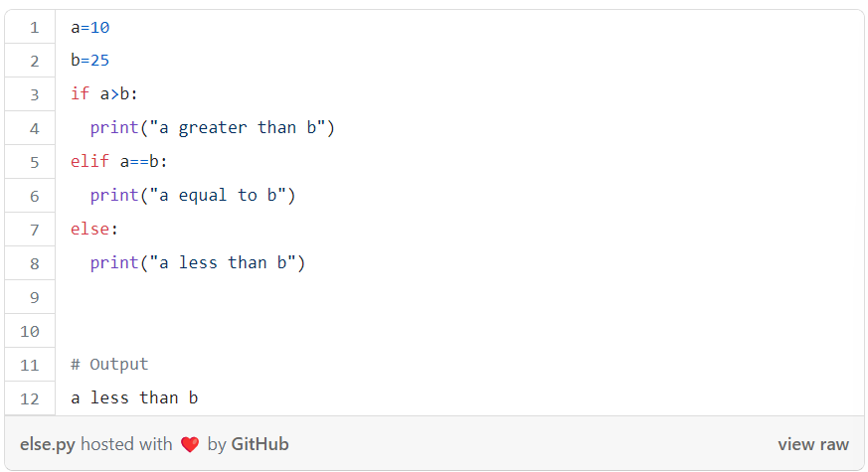The height and width of the screenshot is (472, 868).
Task: Select line number 9 in gutter
Action: 35,297
